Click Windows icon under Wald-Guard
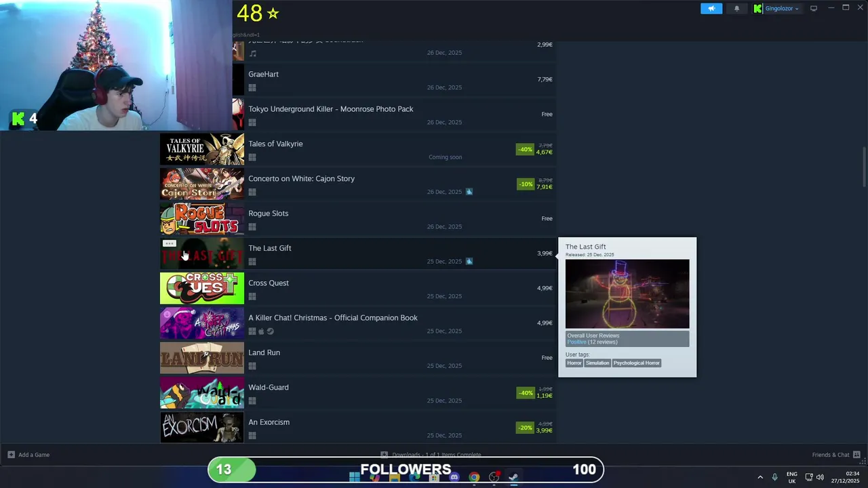 click(x=252, y=401)
